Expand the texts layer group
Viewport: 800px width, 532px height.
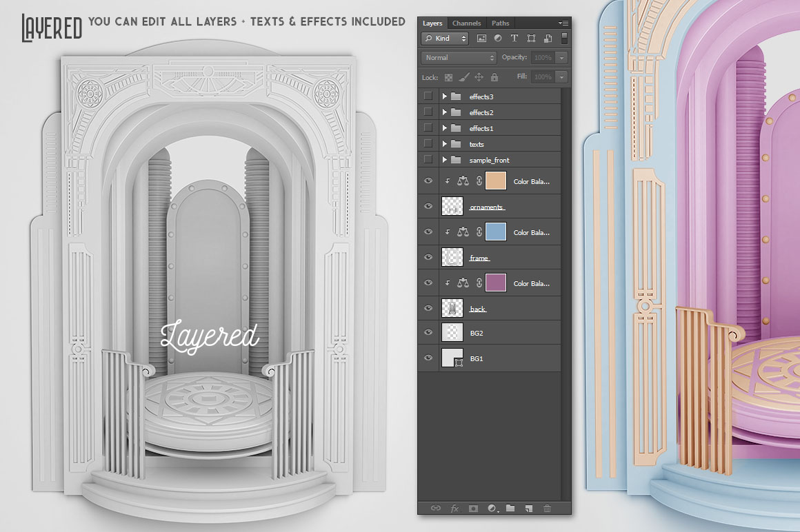(445, 144)
